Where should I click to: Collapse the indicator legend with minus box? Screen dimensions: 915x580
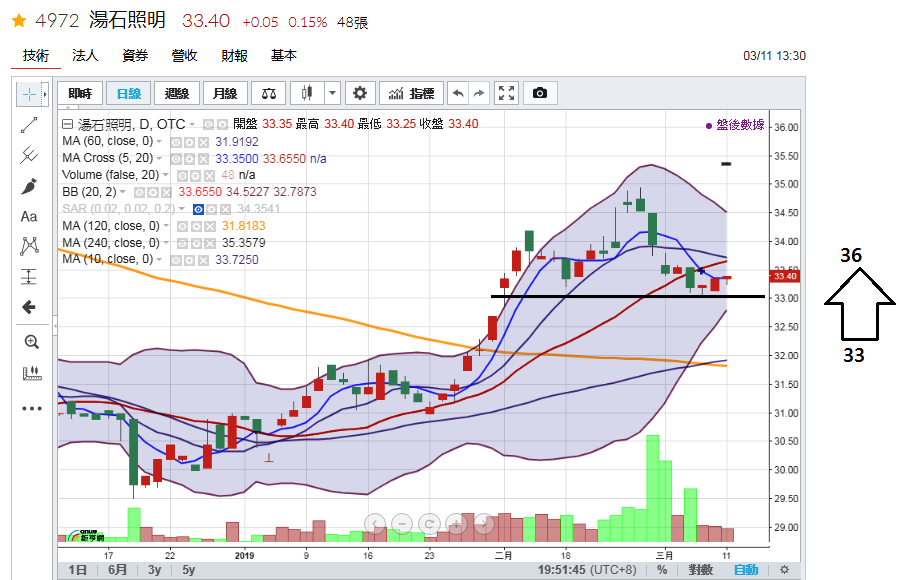(67, 124)
